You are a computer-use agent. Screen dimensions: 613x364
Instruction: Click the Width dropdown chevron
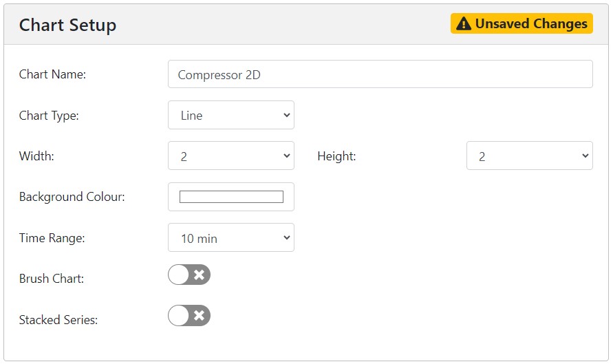point(287,156)
